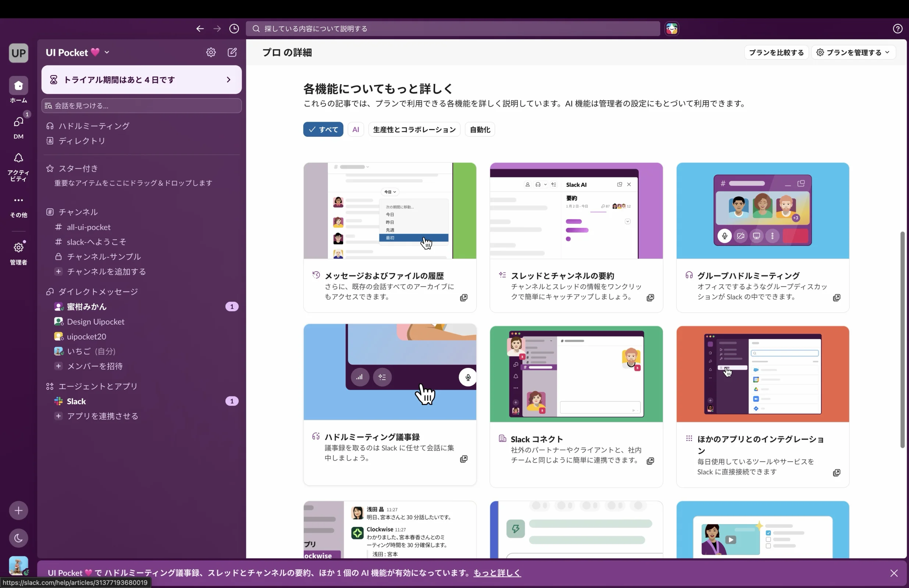Viewport: 909px width, 588px height.
Task: Open the message history card thumbnail
Action: [389, 211]
